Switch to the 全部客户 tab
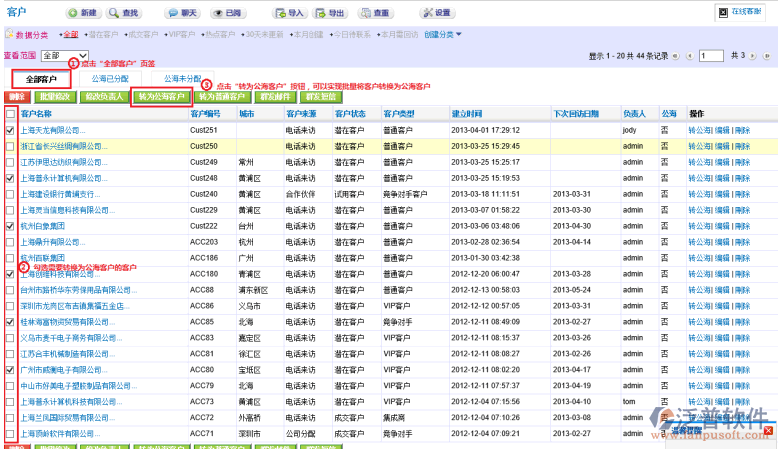This screenshot has height=451, width=779. pos(41,78)
